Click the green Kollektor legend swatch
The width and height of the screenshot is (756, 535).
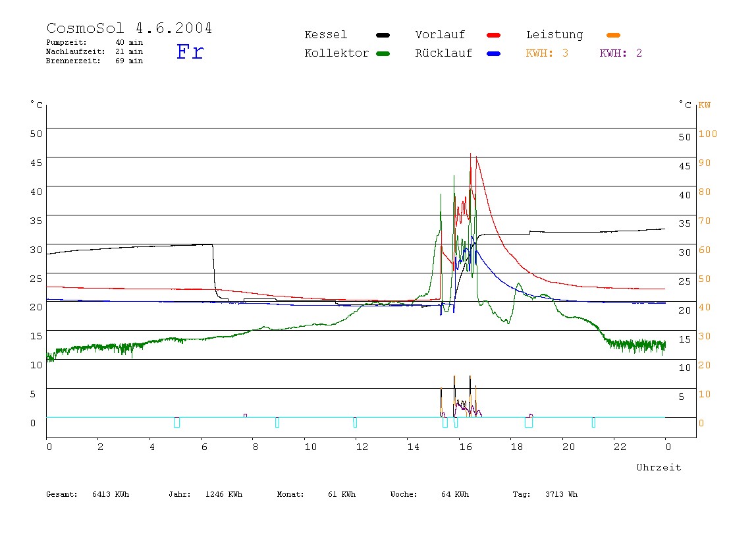click(x=383, y=53)
